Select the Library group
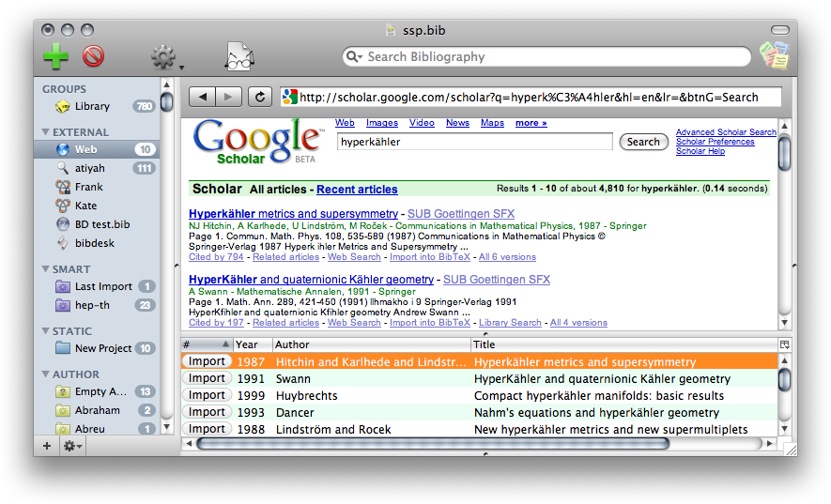The height and width of the screenshot is (504, 831). pos(97,106)
